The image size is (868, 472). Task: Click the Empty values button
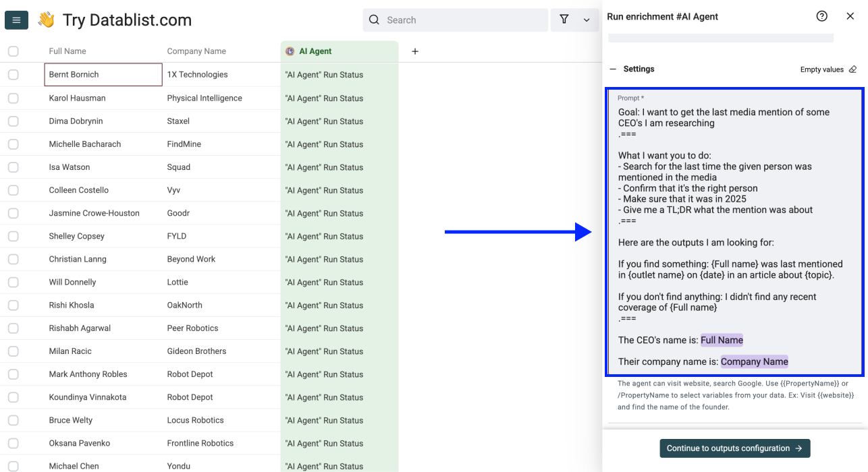tap(821, 69)
